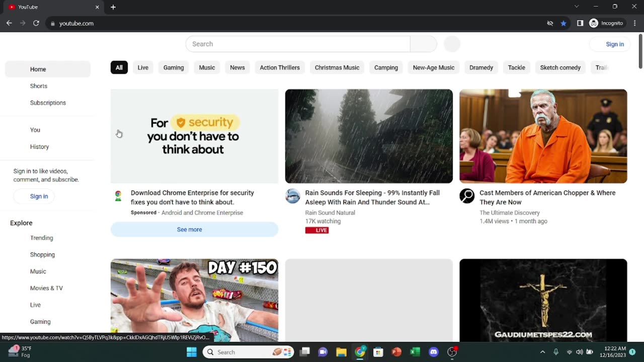Click the 'Rain Sound Natural' channel name

330,213
